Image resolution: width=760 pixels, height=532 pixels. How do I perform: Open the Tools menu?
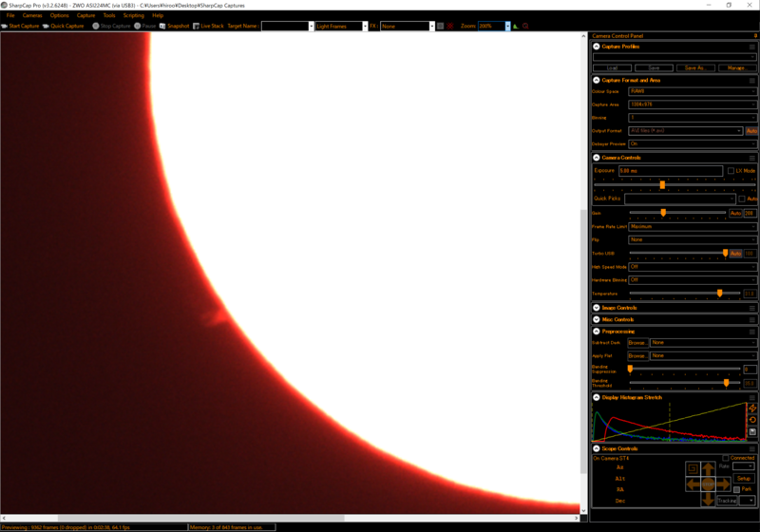109,15
